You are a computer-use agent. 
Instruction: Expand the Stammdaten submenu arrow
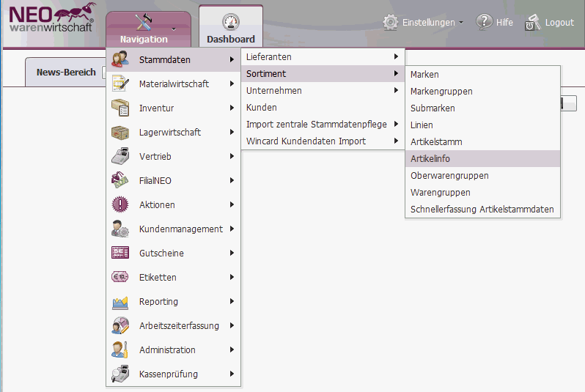[x=232, y=59]
